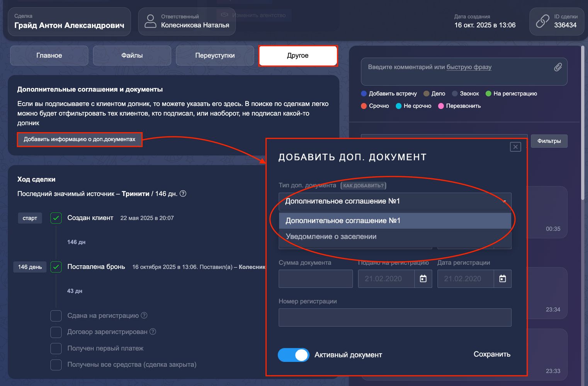Click the 146 день stage label
588x386 pixels.
pyautogui.click(x=30, y=267)
